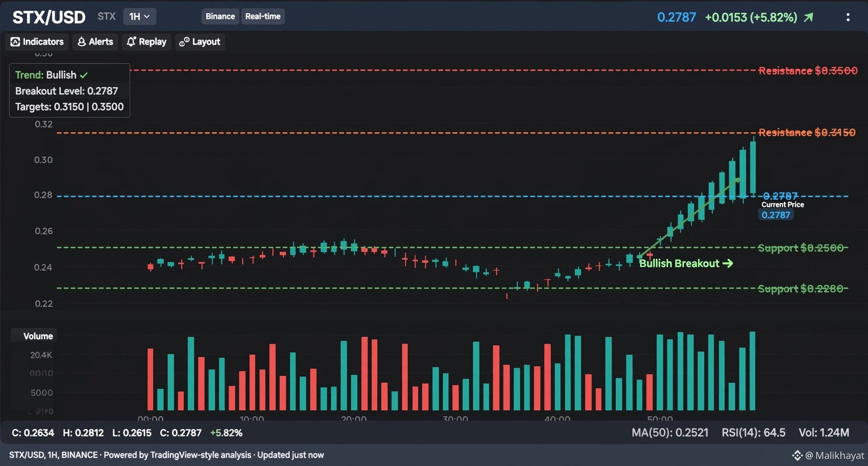
Task: Click the L: 0.2615 low value
Action: (132, 433)
